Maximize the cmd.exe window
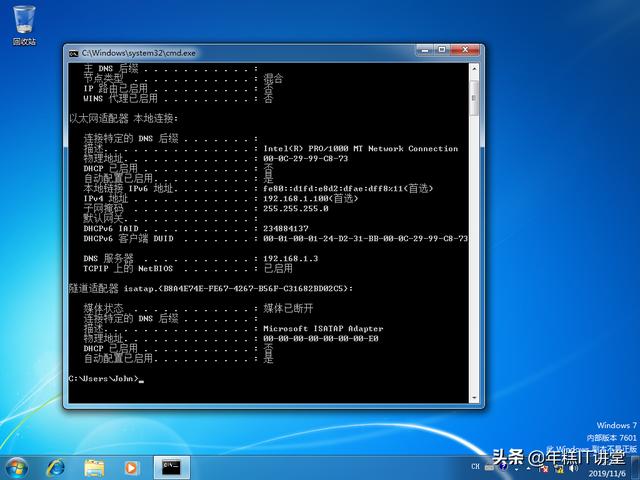 pyautogui.click(x=442, y=50)
